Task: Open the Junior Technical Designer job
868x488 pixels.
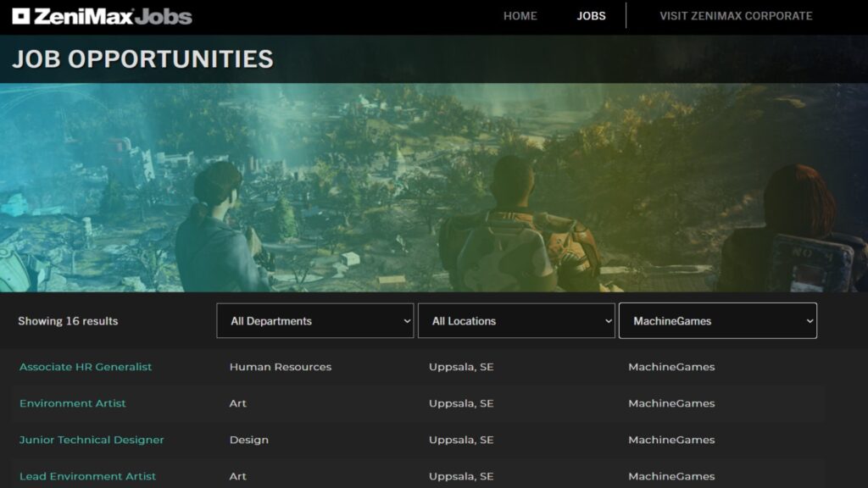Action: pyautogui.click(x=92, y=440)
